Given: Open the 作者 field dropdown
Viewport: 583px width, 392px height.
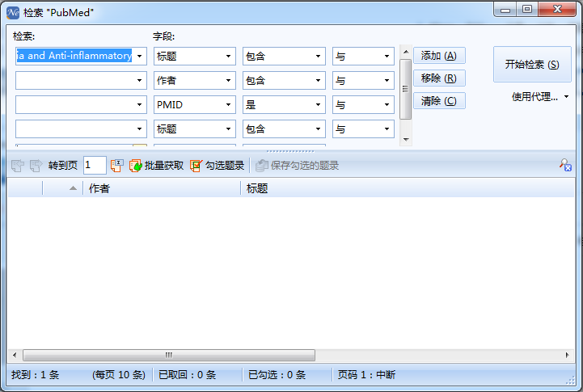Looking at the screenshot, I should [x=228, y=80].
